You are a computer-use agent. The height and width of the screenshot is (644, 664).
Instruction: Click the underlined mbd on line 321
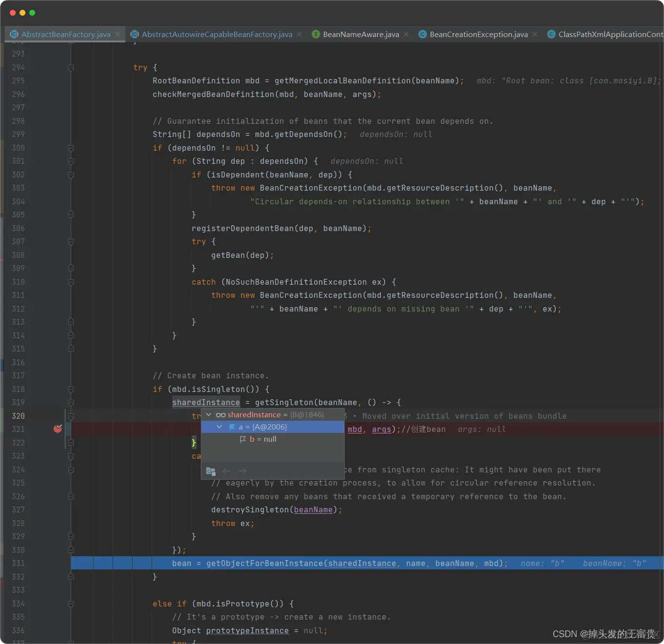355,429
